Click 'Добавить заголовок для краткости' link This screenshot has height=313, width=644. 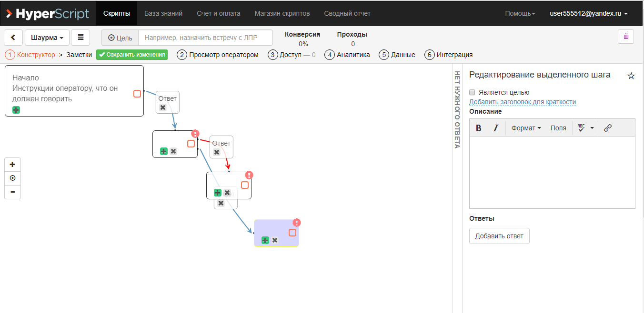click(523, 102)
